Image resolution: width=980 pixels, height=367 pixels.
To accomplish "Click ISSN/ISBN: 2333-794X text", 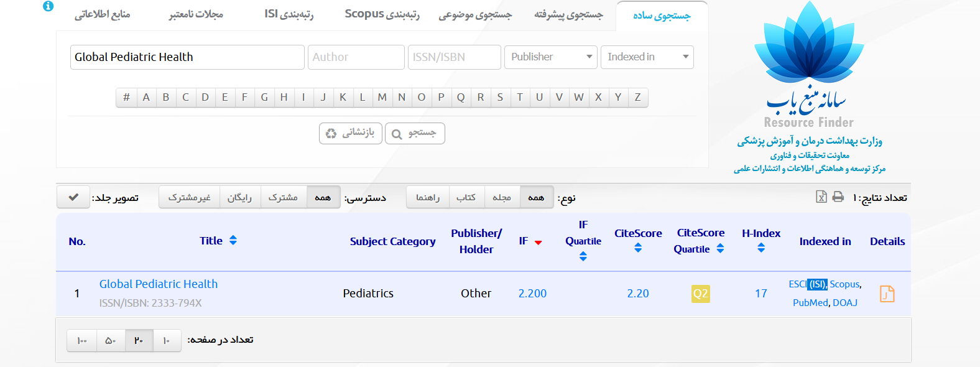I will coord(150,303).
